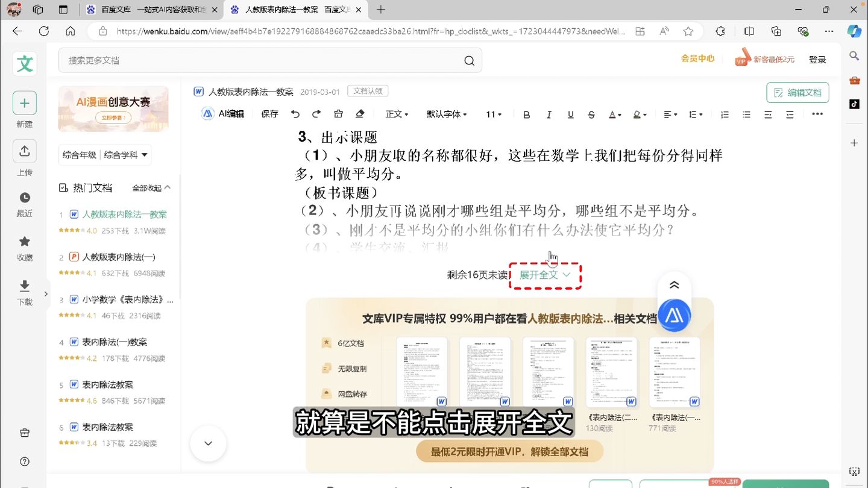Click 保存 in the editor toolbar
This screenshot has width=868, height=488.
269,114
